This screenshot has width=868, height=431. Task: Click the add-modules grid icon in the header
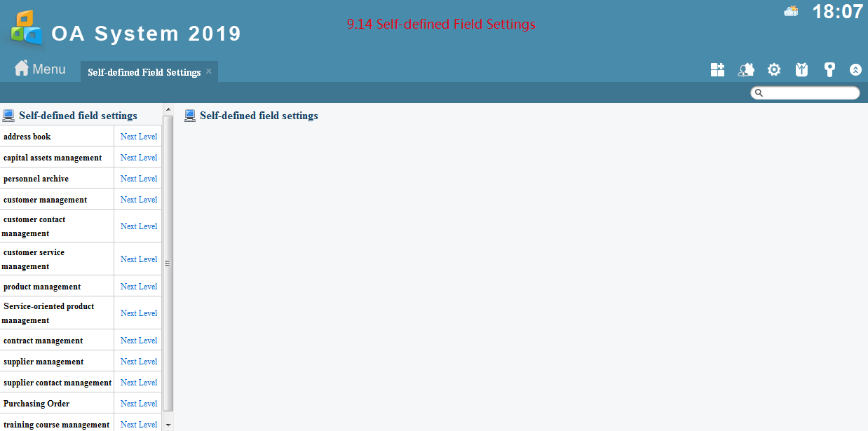[x=717, y=69]
